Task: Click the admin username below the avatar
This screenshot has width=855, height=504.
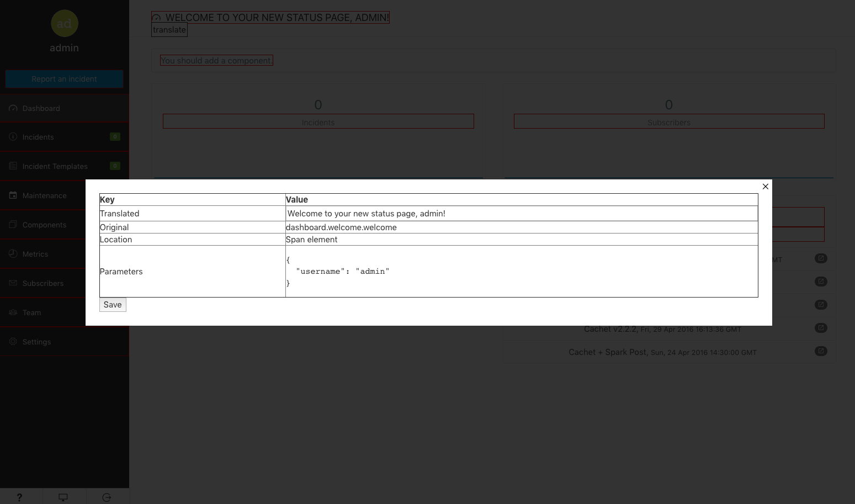Action: [x=65, y=48]
